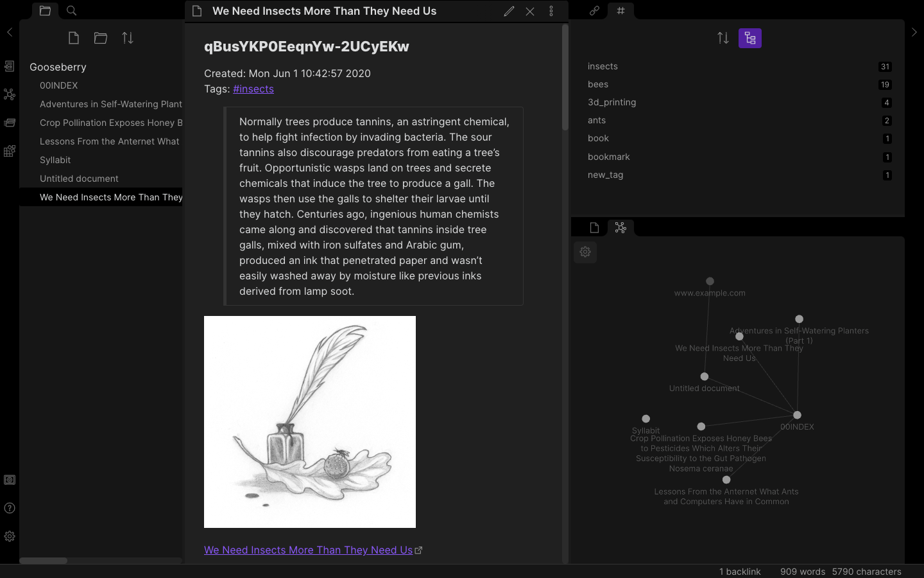
Task: Open the 00INDEX note
Action: click(x=101, y=85)
